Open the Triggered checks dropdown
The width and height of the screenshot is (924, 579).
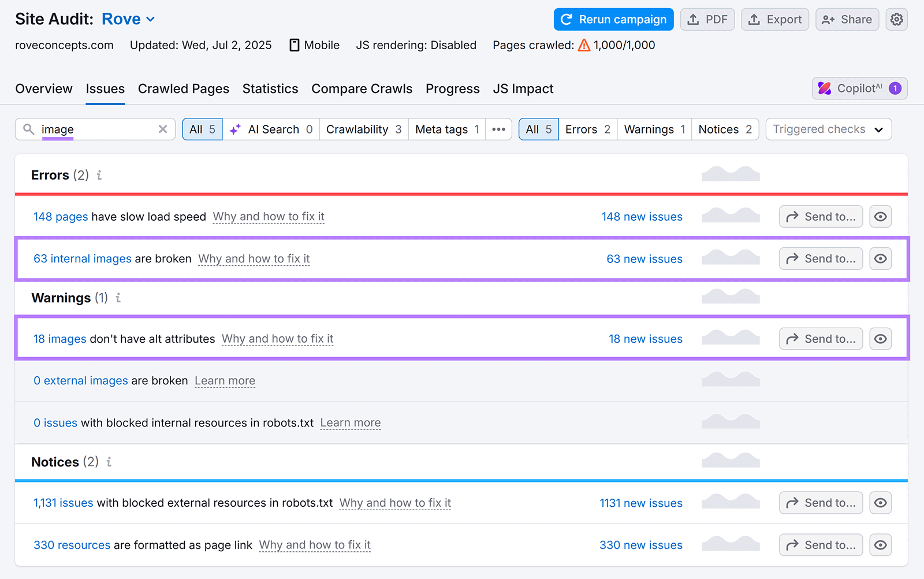point(828,129)
